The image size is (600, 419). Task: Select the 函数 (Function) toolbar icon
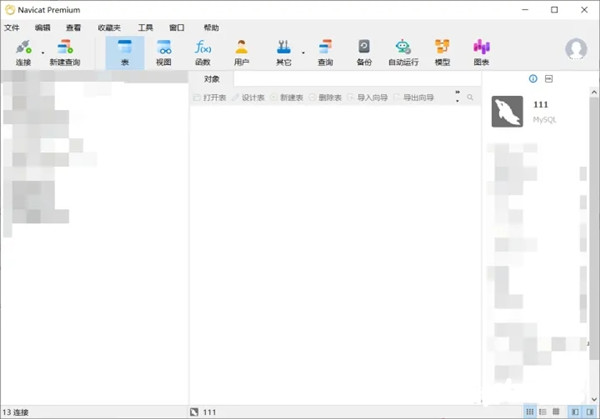[x=203, y=52]
